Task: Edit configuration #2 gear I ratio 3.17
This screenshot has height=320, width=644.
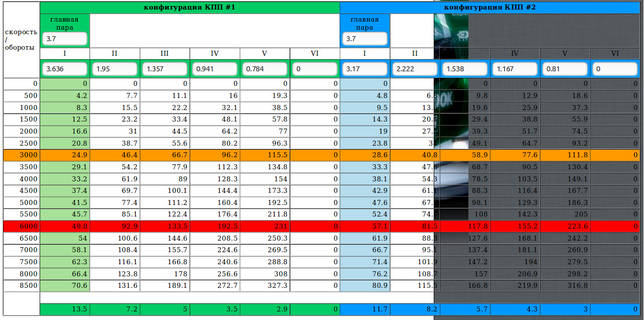Action: coord(365,69)
